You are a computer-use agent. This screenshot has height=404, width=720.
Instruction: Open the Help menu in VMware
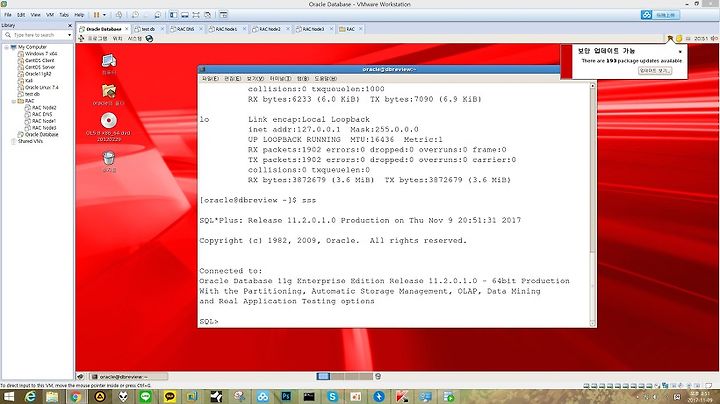tap(79, 15)
